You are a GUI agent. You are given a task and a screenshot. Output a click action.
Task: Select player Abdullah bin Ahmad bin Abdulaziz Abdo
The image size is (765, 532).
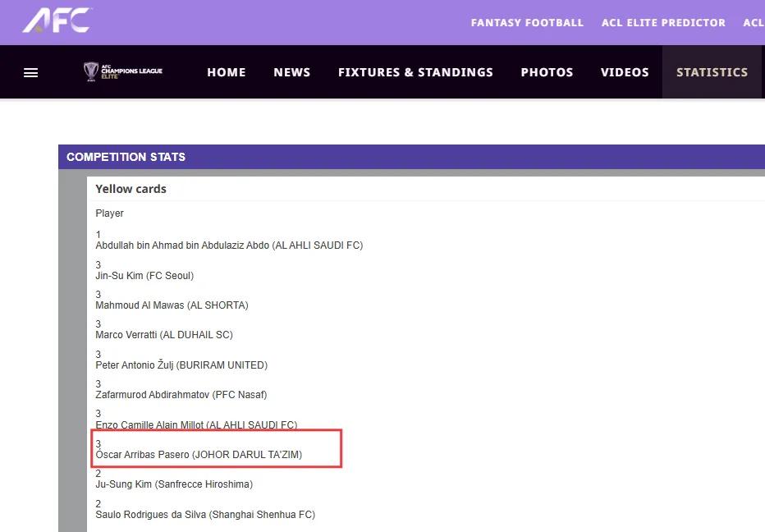[229, 245]
